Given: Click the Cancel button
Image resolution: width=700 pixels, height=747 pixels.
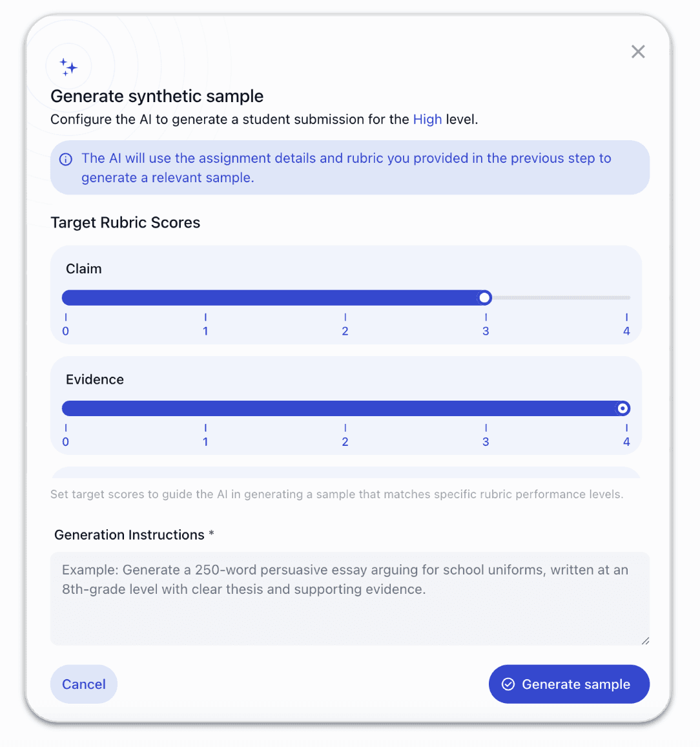Looking at the screenshot, I should (x=84, y=684).
